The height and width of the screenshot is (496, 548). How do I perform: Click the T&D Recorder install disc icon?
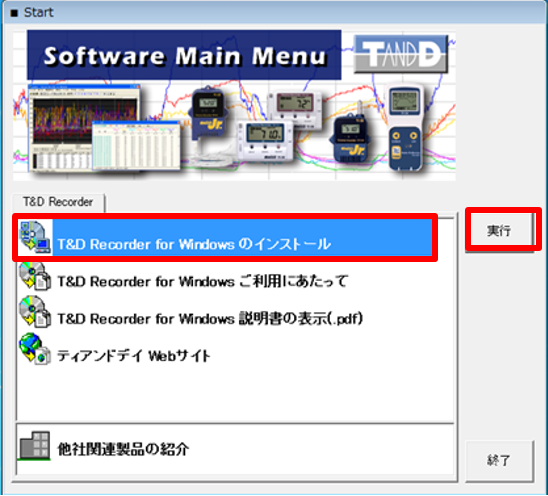(x=35, y=237)
